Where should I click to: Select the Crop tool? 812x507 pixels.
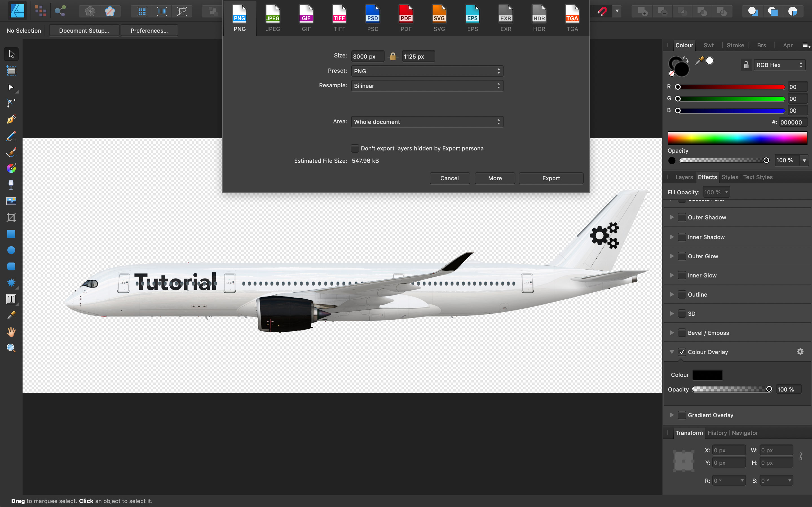[11, 218]
